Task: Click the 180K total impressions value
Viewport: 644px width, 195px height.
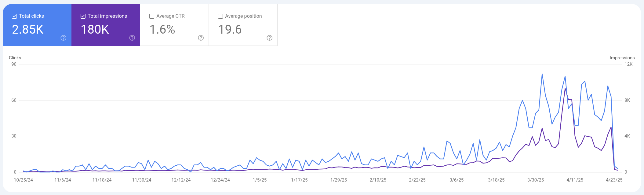Action: pyautogui.click(x=95, y=29)
